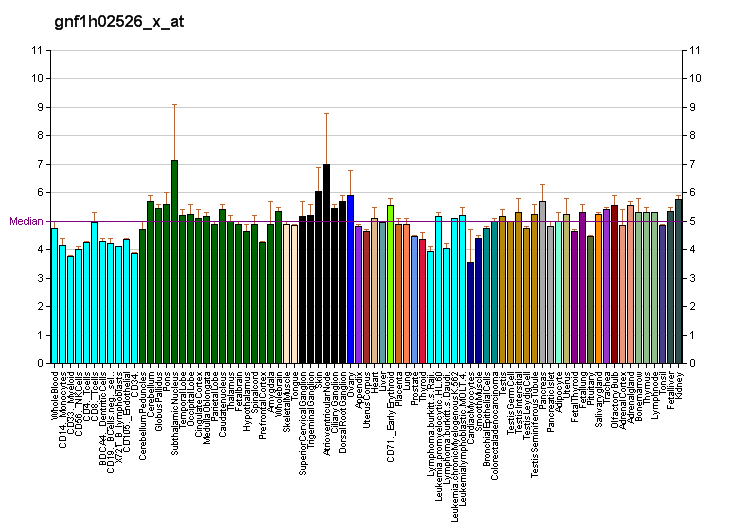Click the WholeBlood x-axis label
The width and height of the screenshot is (732, 530).
pyautogui.click(x=54, y=393)
